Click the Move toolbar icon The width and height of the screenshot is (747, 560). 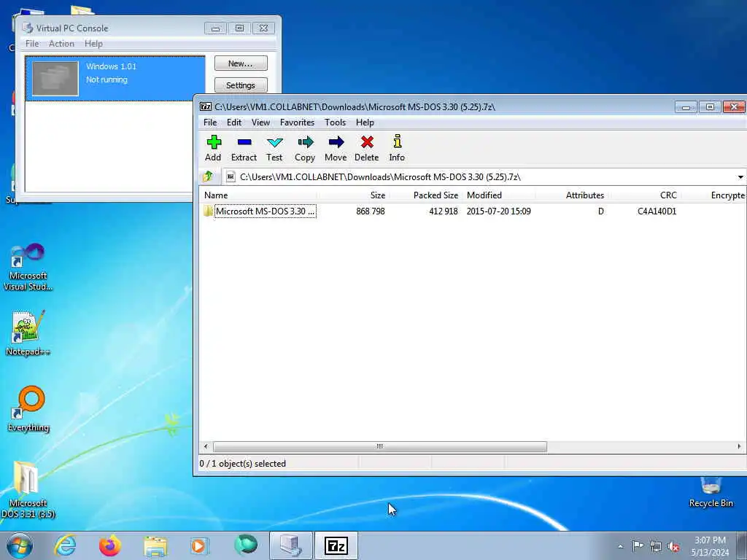pyautogui.click(x=336, y=148)
